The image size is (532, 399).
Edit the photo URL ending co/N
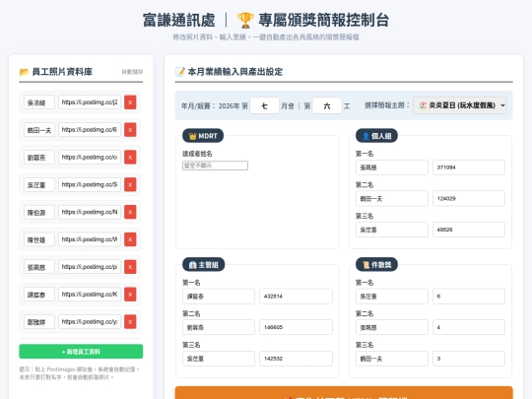pos(90,212)
